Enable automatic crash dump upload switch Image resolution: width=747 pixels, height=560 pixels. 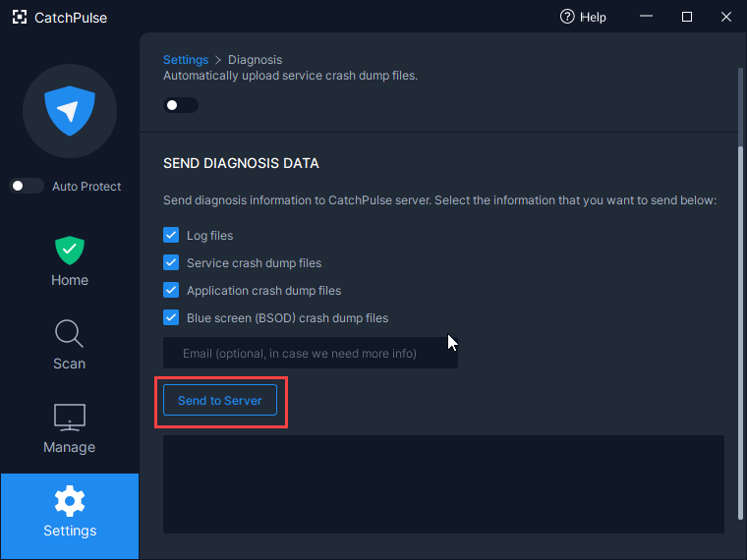click(x=181, y=105)
